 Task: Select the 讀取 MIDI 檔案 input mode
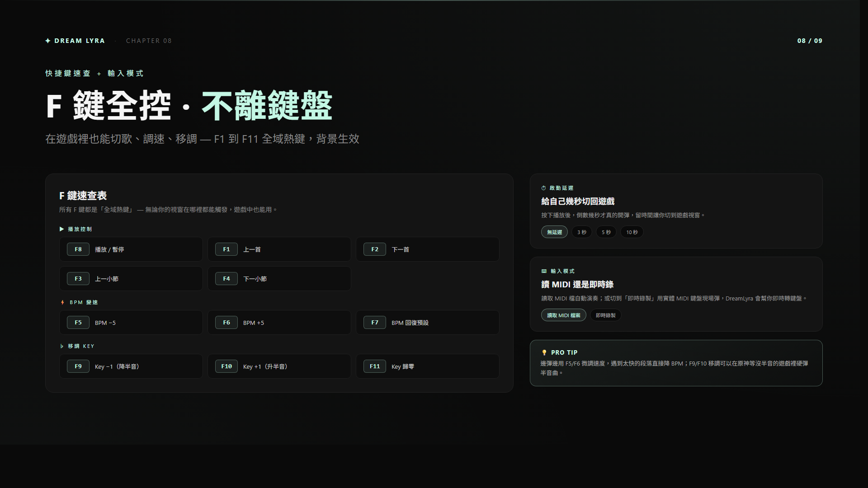pyautogui.click(x=563, y=315)
